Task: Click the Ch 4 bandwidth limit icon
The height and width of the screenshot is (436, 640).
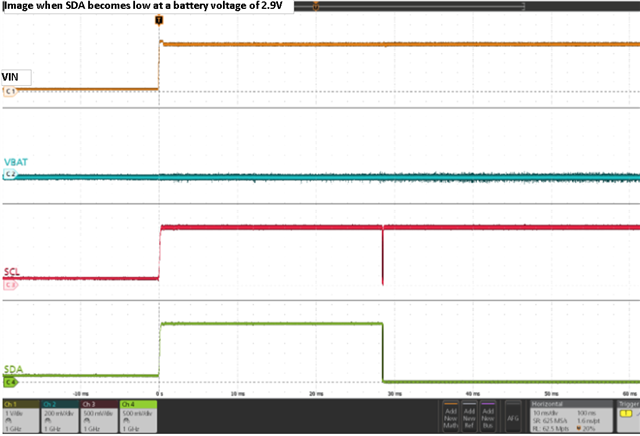Action: (x=126, y=421)
